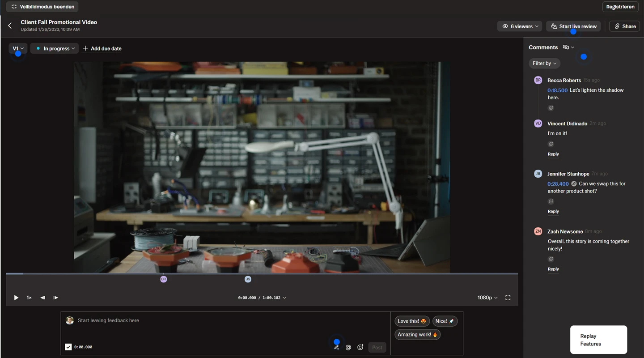Select the BR marker on timeline
644x358 pixels.
(x=164, y=279)
